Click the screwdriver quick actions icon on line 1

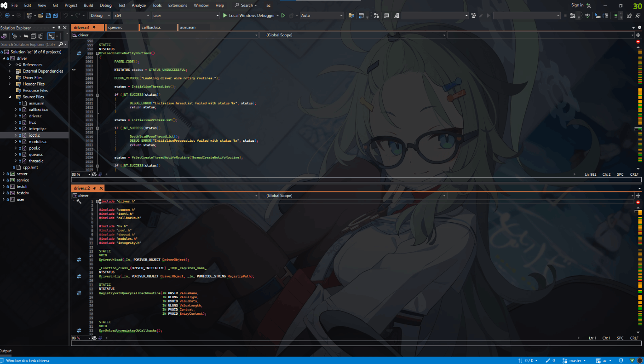79,202
